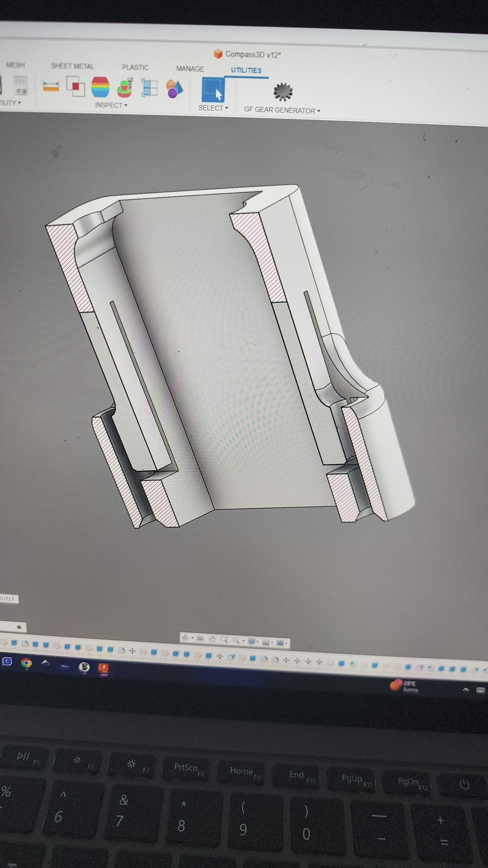
Task: Click the Zoom magnifier icon with dropdown
Action: tap(236, 640)
